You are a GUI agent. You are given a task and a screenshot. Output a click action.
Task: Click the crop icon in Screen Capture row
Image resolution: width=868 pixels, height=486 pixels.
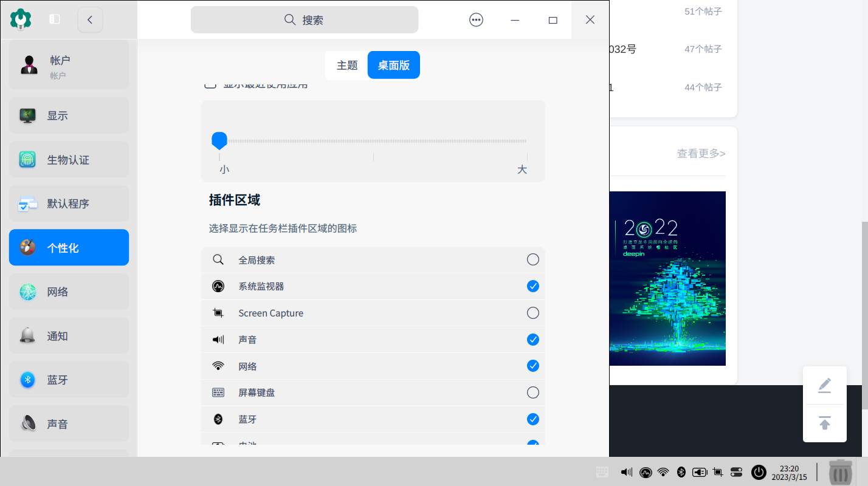point(218,313)
